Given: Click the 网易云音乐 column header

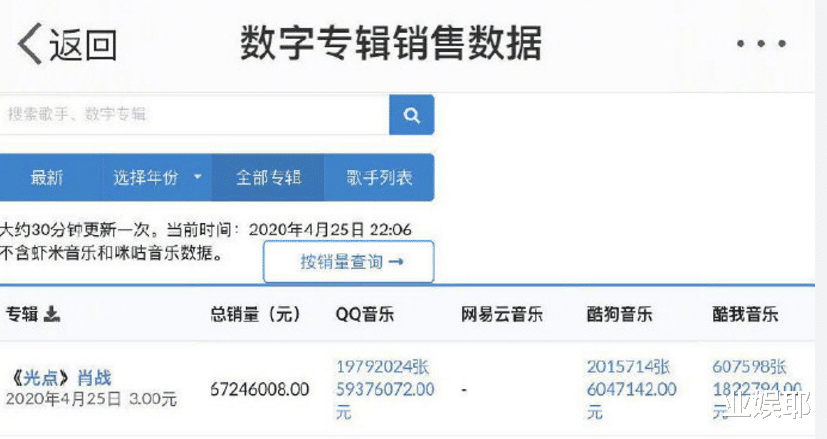Looking at the screenshot, I should point(502,314).
